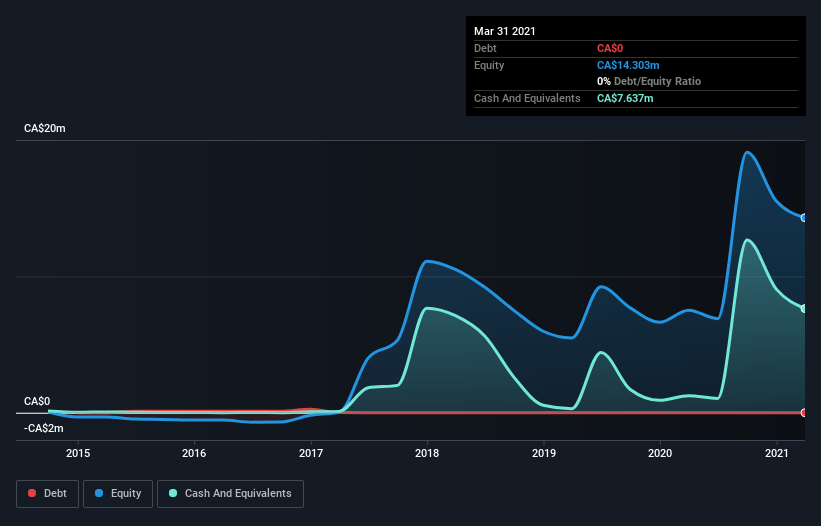Click the Equity row label in tooltip
Viewport: 821px width, 526px height.
point(489,65)
